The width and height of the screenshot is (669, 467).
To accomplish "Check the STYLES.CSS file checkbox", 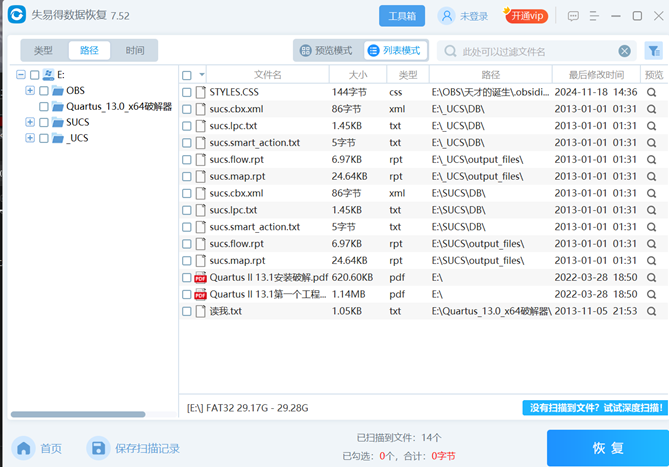I will coord(186,92).
